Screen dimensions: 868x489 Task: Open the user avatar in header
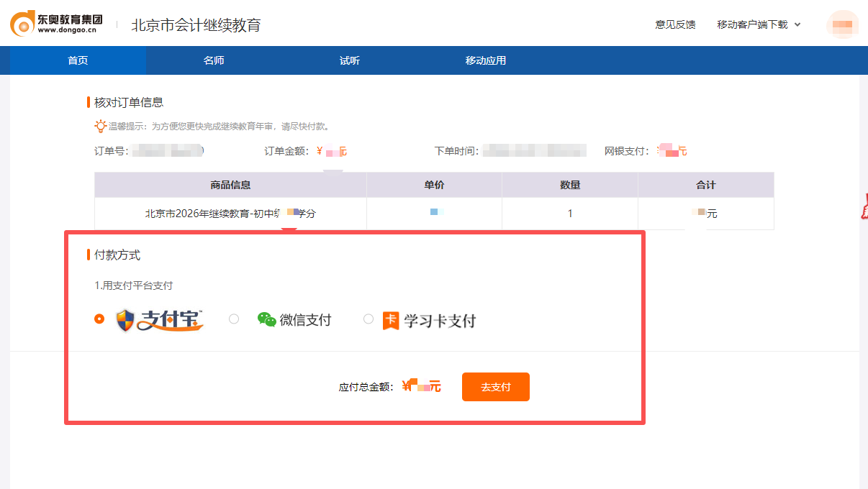pyautogui.click(x=842, y=24)
